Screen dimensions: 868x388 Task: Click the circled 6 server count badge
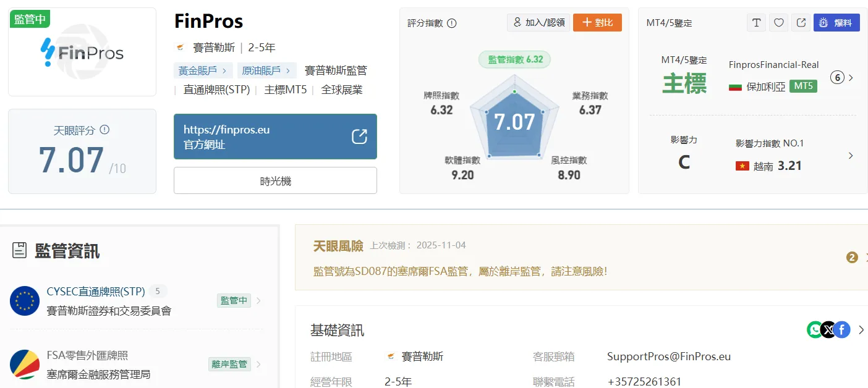tap(837, 78)
